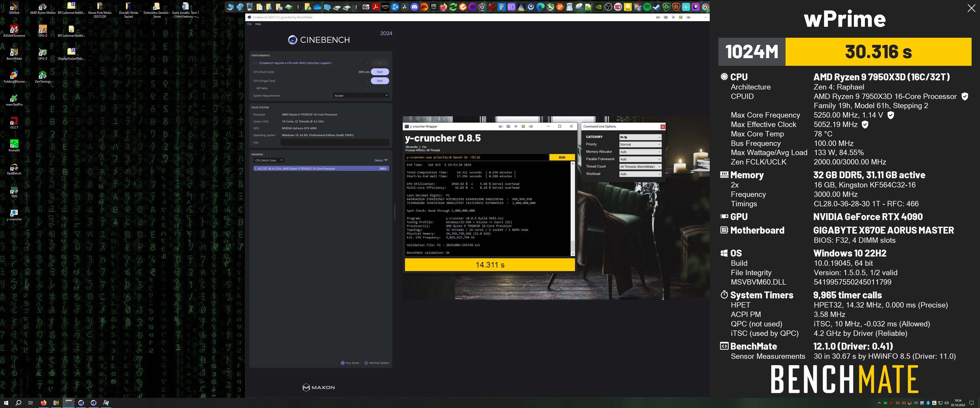Click the taskbar clock showing 19:54
This screenshot has width=980, height=408.
958,403
